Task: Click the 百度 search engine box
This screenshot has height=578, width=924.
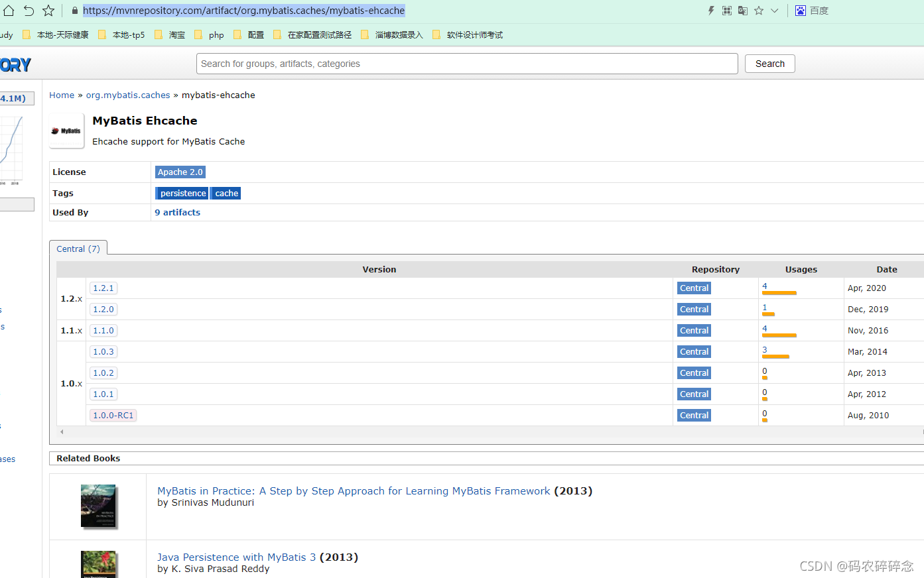Action: pyautogui.click(x=819, y=11)
